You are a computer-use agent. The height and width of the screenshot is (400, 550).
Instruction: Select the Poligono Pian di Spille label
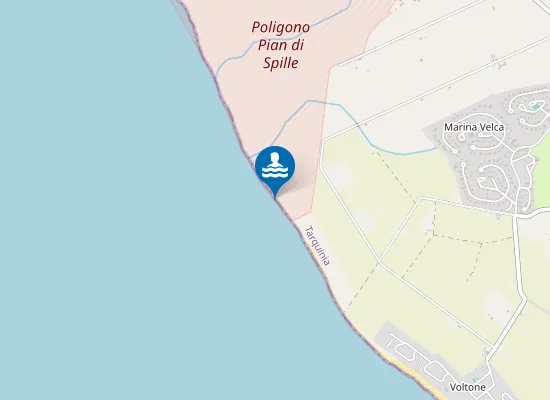point(281,45)
